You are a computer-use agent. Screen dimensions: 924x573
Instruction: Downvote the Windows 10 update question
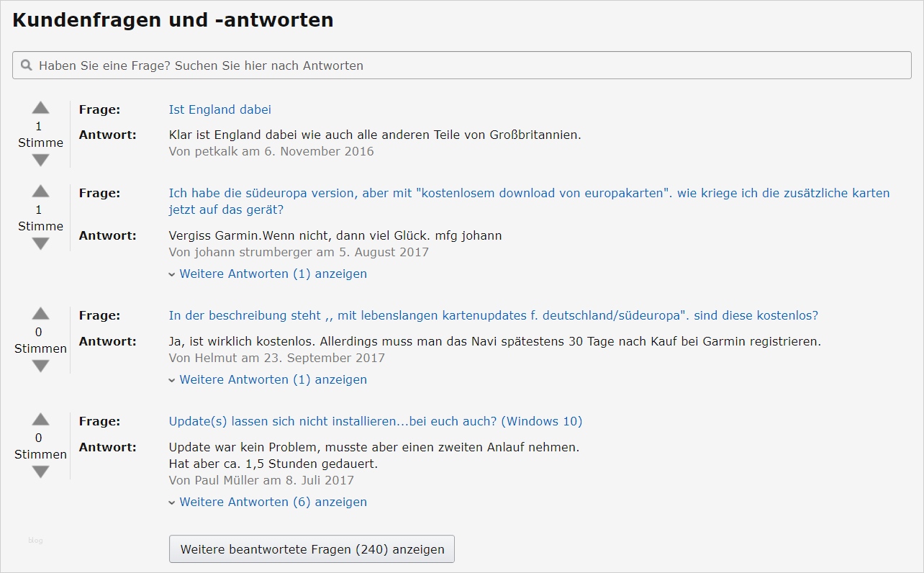(x=40, y=472)
